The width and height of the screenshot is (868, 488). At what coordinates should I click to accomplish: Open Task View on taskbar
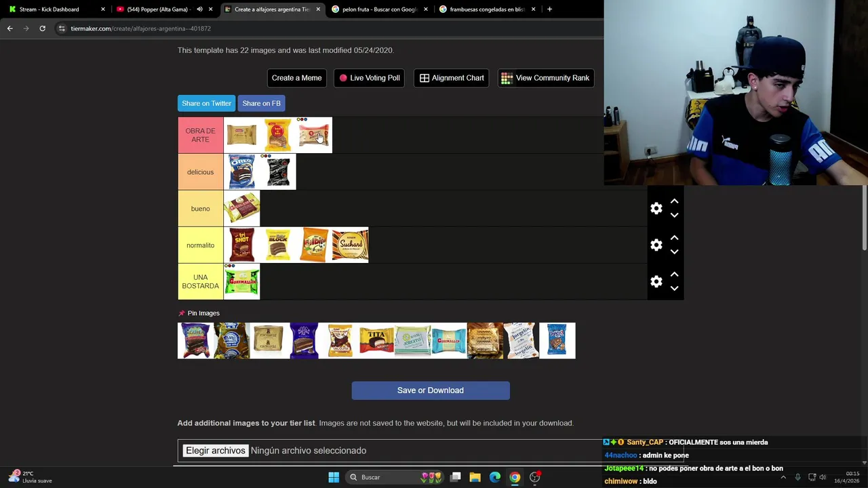456,477
